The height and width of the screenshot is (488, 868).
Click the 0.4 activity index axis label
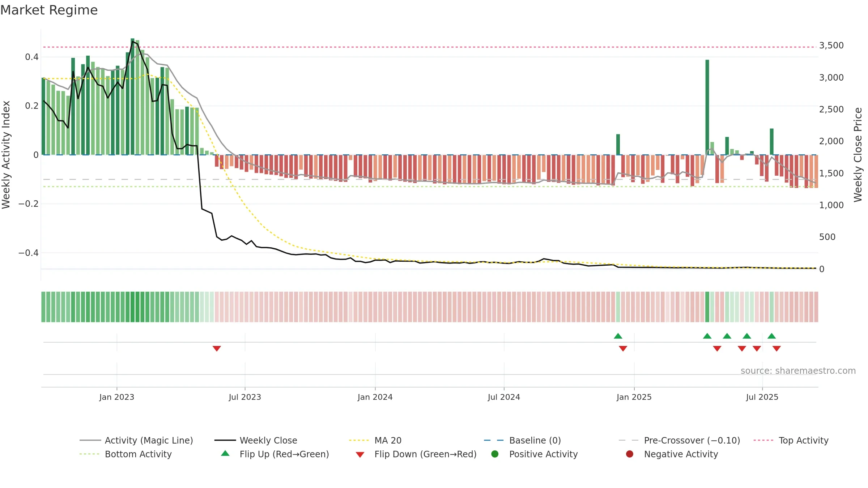[x=32, y=57]
